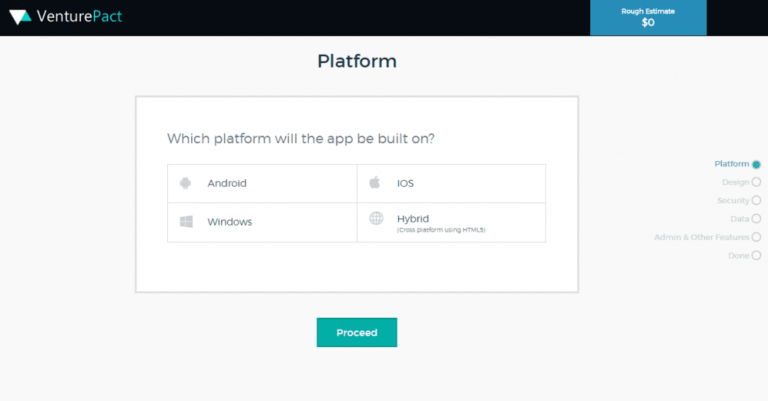Image resolution: width=768 pixels, height=401 pixels.
Task: Click the VenturePact brand name text
Action: click(81, 18)
